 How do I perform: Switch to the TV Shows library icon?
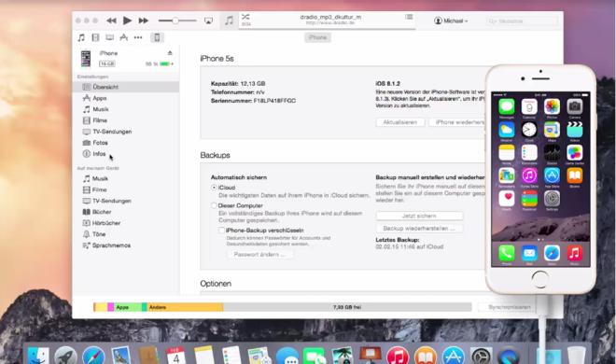109,37
